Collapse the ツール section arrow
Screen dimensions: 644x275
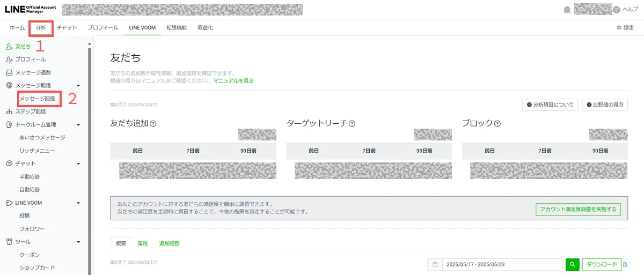[x=78, y=242]
